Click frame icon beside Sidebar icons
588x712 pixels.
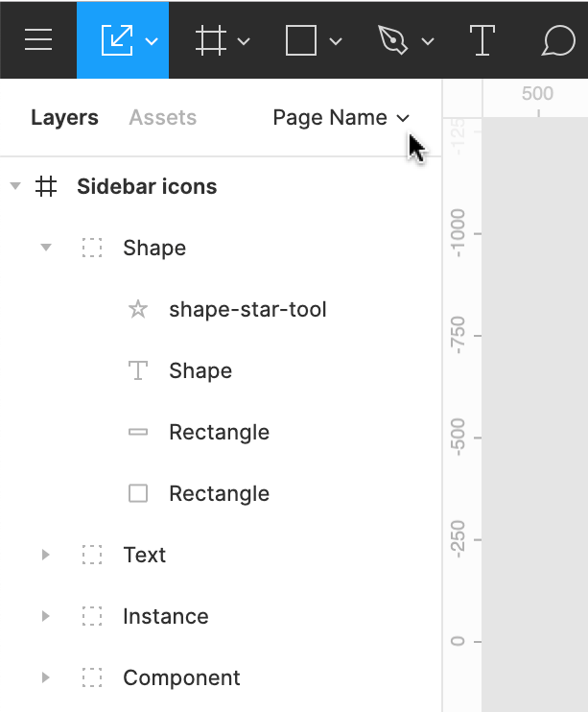(x=46, y=186)
